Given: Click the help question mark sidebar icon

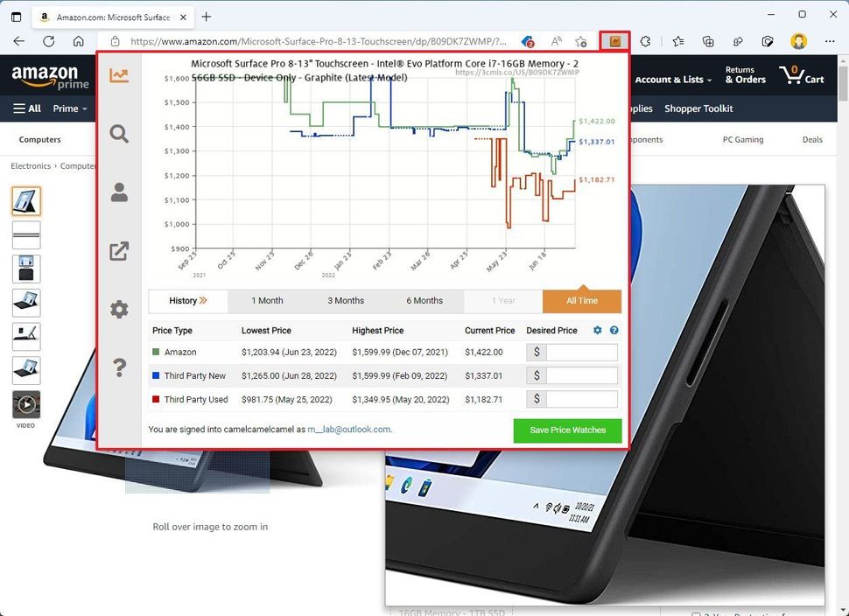Looking at the screenshot, I should [x=119, y=367].
